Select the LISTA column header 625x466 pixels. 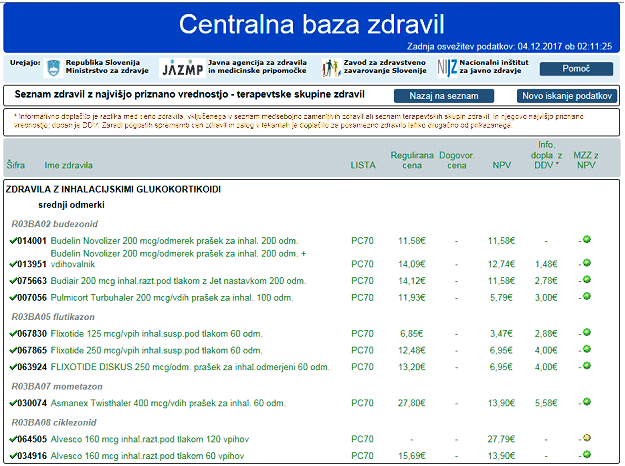point(363,165)
